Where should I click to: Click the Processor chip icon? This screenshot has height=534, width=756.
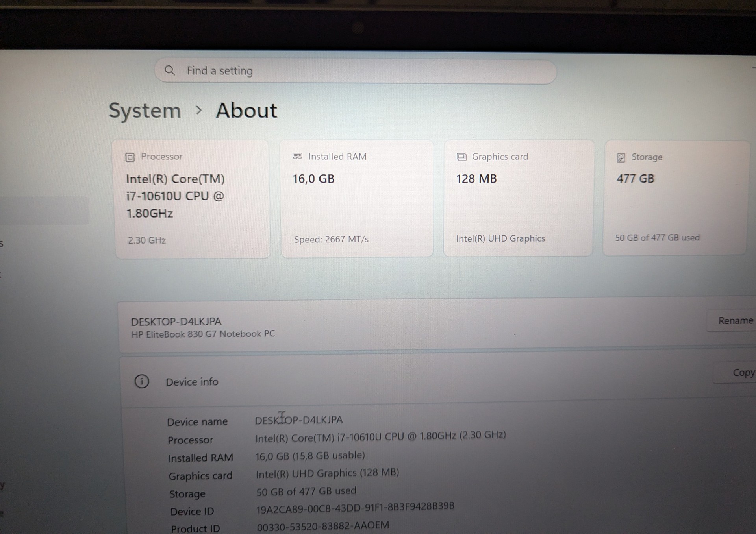click(x=130, y=157)
